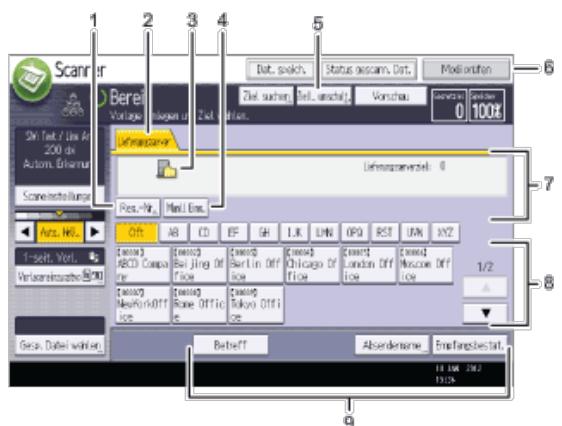Go to next destination page with down arrow
The image size is (562, 426).
click(x=485, y=313)
